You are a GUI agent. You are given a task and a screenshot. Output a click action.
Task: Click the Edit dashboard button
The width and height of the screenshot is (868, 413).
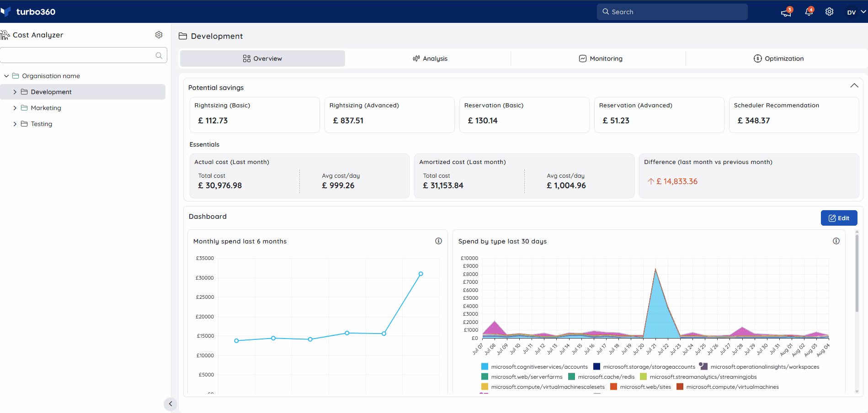click(839, 218)
